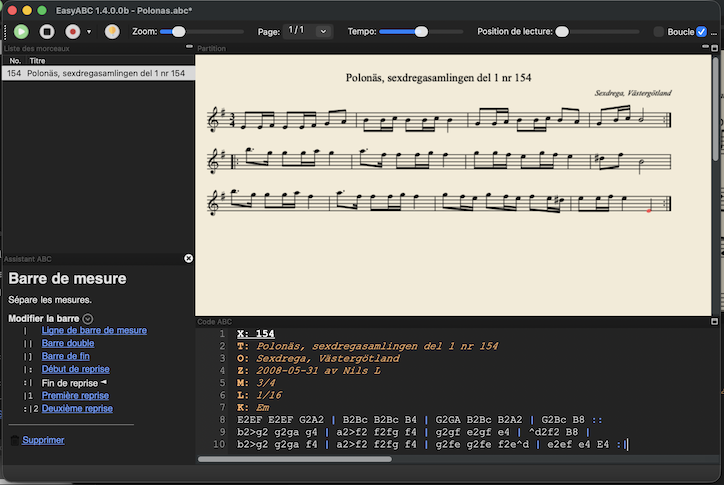This screenshot has height=485, width=724.
Task: Open the record options dropdown arrow
Action: click(x=89, y=32)
